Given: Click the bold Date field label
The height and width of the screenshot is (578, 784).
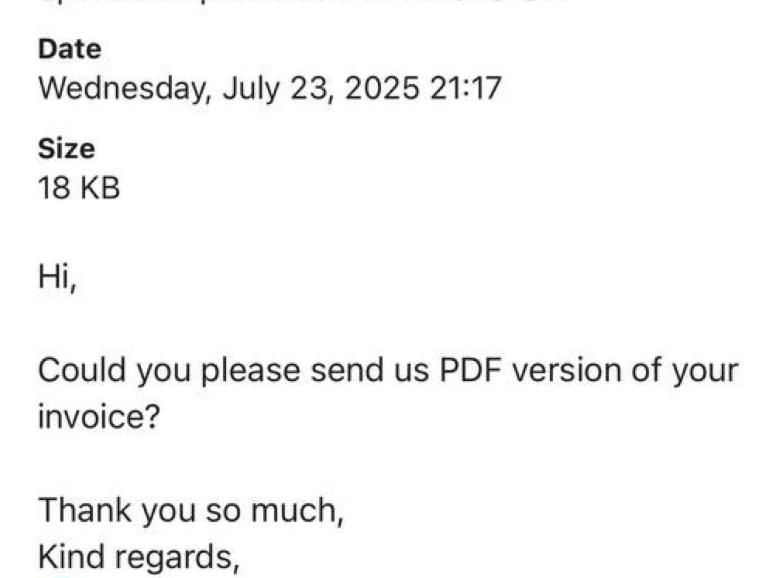Looking at the screenshot, I should (x=70, y=50).
